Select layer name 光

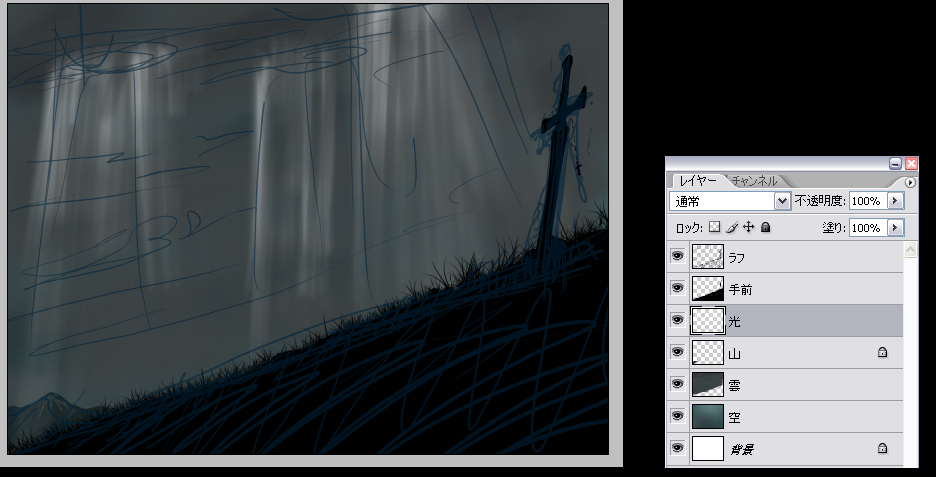point(735,322)
